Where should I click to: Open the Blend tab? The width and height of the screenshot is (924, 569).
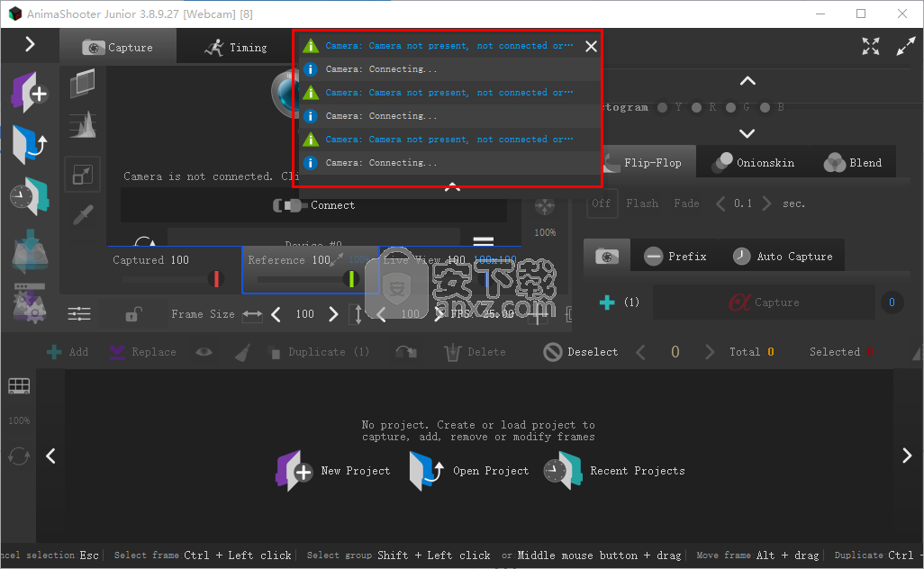853,163
